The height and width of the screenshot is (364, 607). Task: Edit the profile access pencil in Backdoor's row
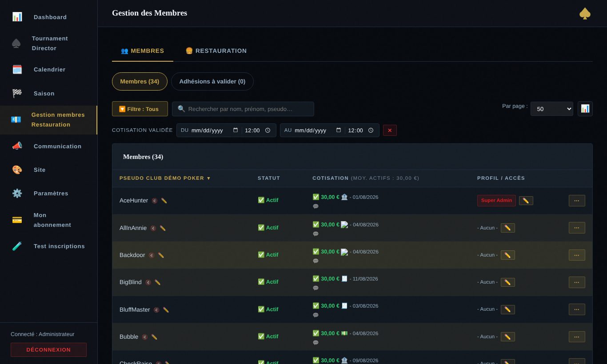(508, 255)
